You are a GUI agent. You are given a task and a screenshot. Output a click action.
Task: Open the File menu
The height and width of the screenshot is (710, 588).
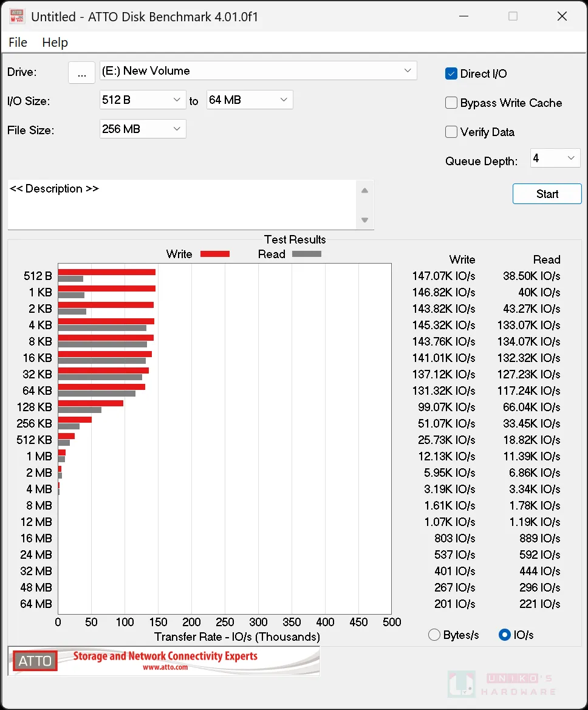click(x=18, y=43)
